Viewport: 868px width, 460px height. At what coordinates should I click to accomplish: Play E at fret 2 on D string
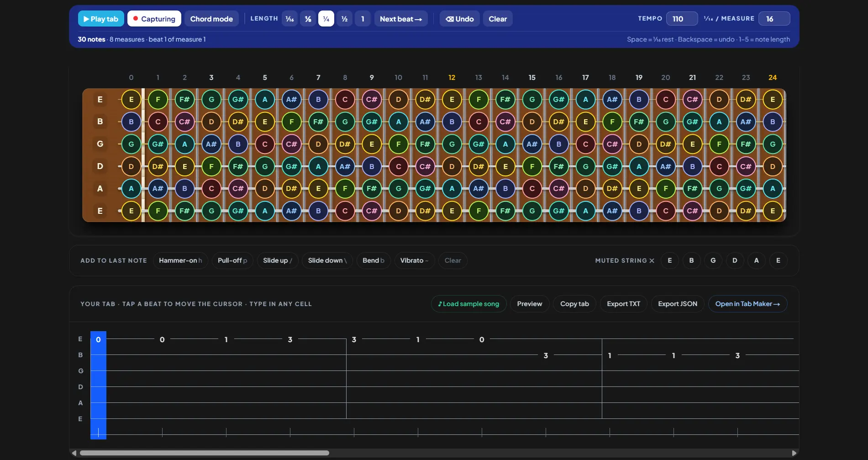184,166
